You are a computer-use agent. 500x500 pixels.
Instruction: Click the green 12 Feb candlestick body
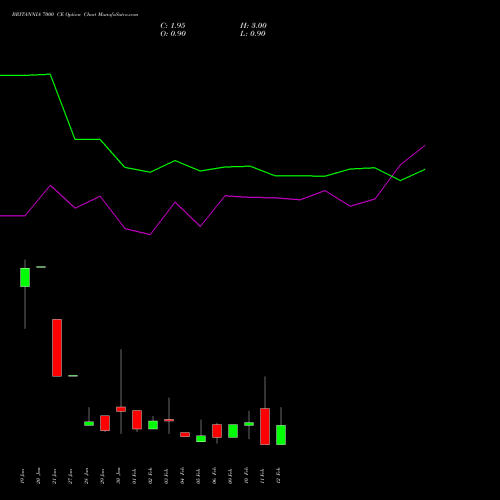pos(281,435)
